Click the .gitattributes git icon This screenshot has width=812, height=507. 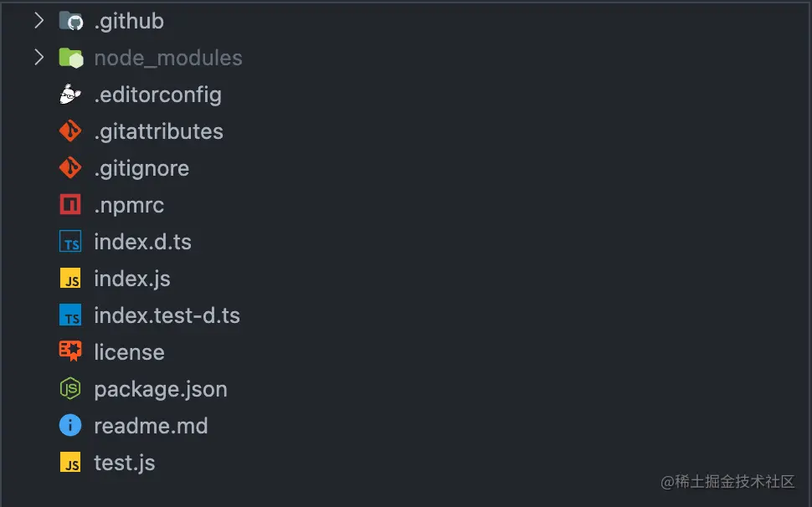pyautogui.click(x=70, y=131)
